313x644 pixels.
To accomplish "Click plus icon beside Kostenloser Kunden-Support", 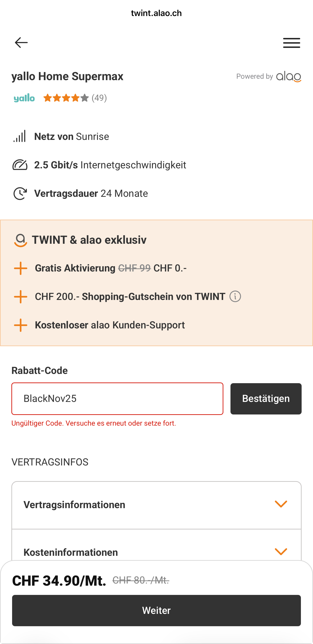I will click(20, 325).
